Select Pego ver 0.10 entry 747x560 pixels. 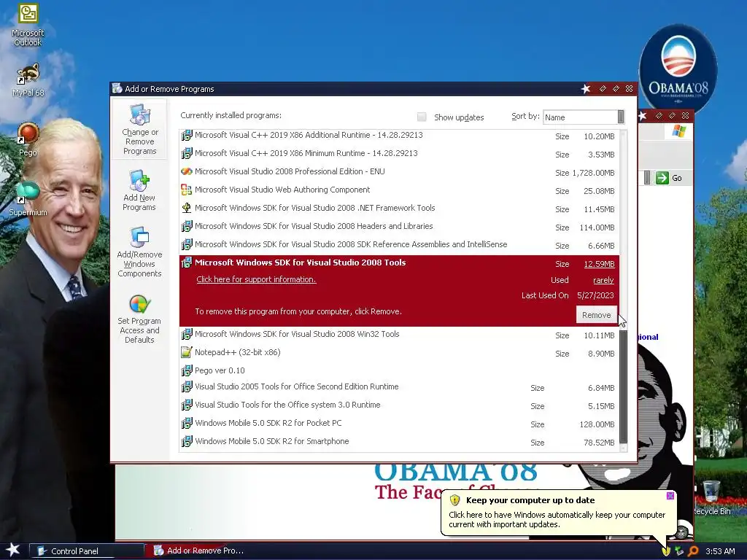[x=399, y=370]
